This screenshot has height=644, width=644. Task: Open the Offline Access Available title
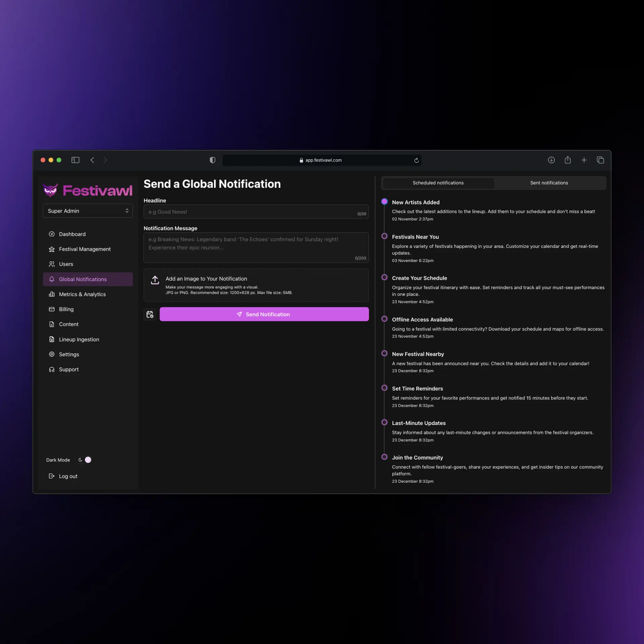pos(422,320)
